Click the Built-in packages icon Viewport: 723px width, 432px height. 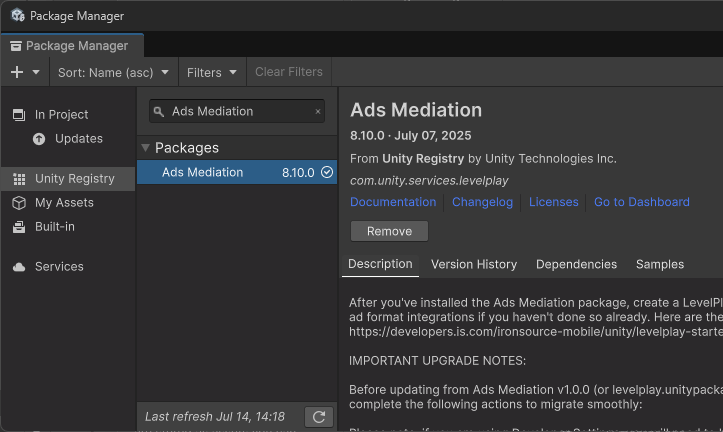click(19, 227)
